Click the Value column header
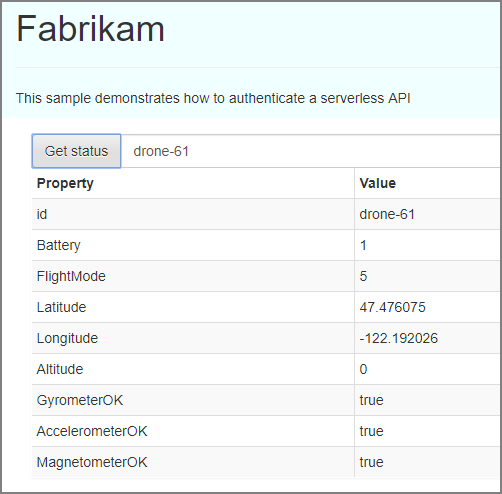 pyautogui.click(x=427, y=183)
